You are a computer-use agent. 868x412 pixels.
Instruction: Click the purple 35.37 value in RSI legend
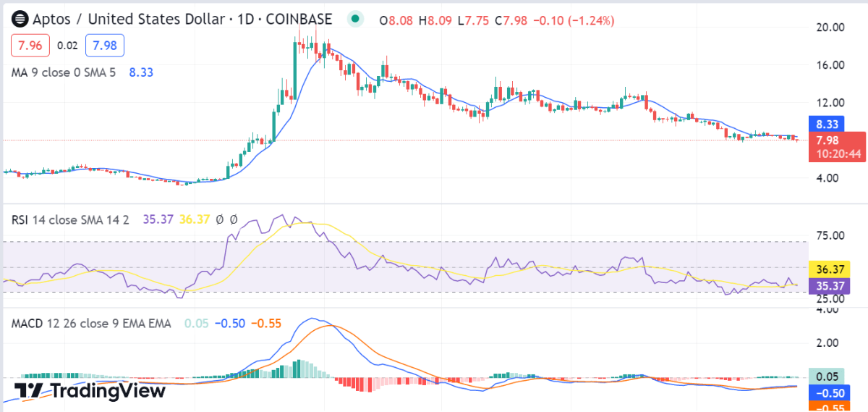click(158, 219)
